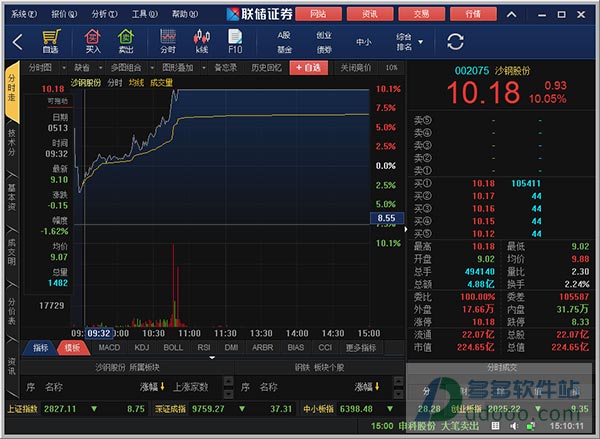Select 创业 market category

324,36
